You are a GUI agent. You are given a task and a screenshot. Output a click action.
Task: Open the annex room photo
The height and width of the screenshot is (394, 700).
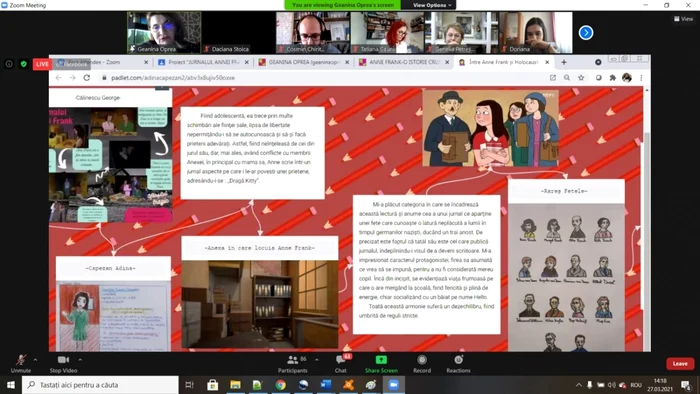[x=260, y=304]
